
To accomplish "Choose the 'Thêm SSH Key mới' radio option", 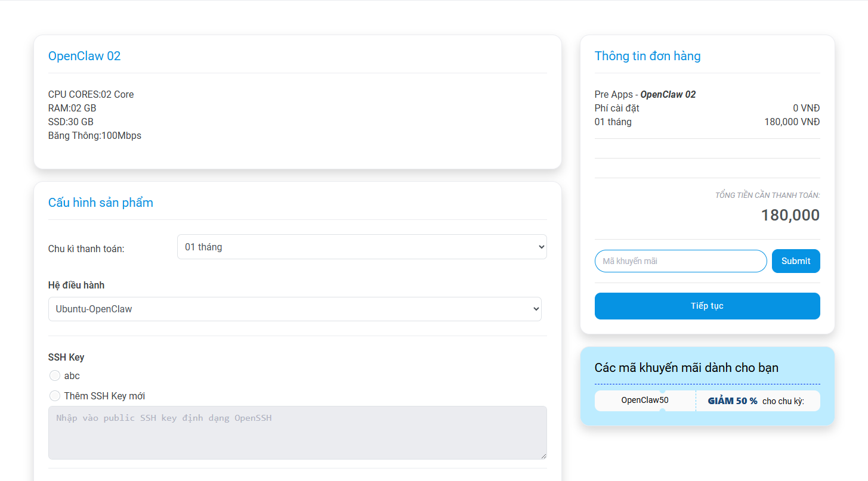I will coord(55,396).
